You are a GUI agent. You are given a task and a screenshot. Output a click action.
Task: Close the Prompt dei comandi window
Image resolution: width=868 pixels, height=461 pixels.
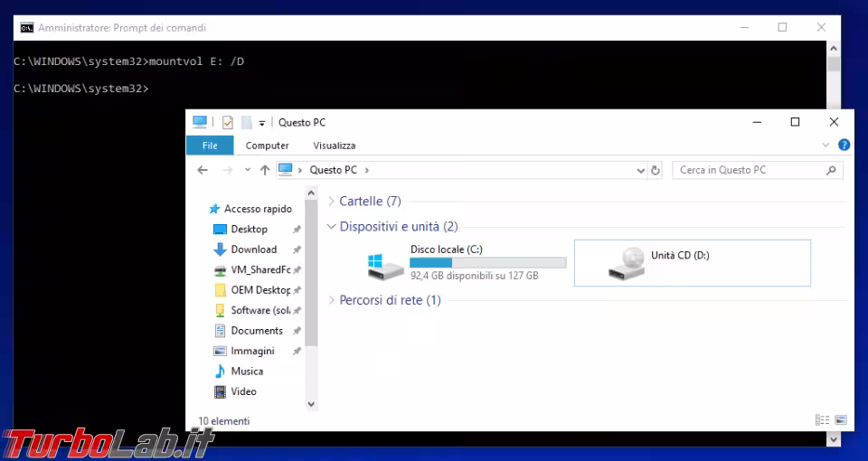point(821,27)
